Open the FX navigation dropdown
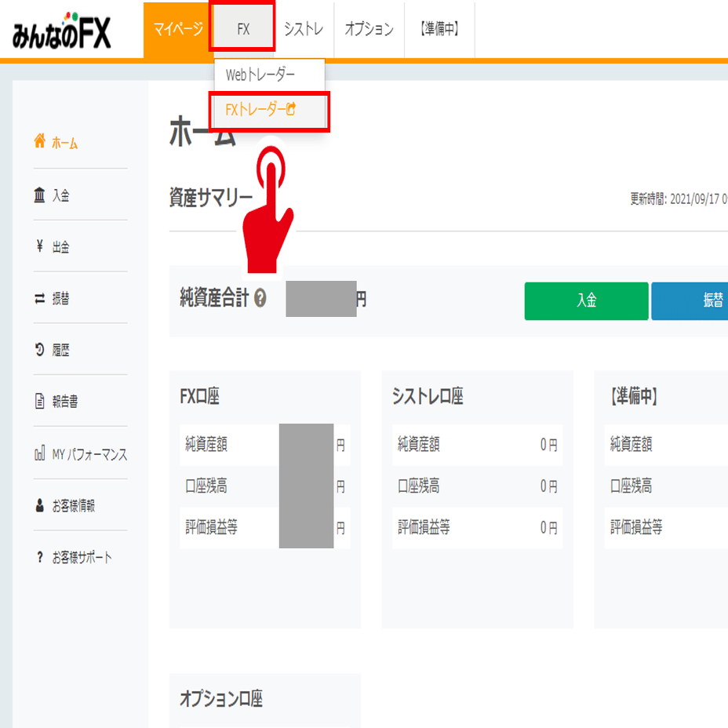 242,28
